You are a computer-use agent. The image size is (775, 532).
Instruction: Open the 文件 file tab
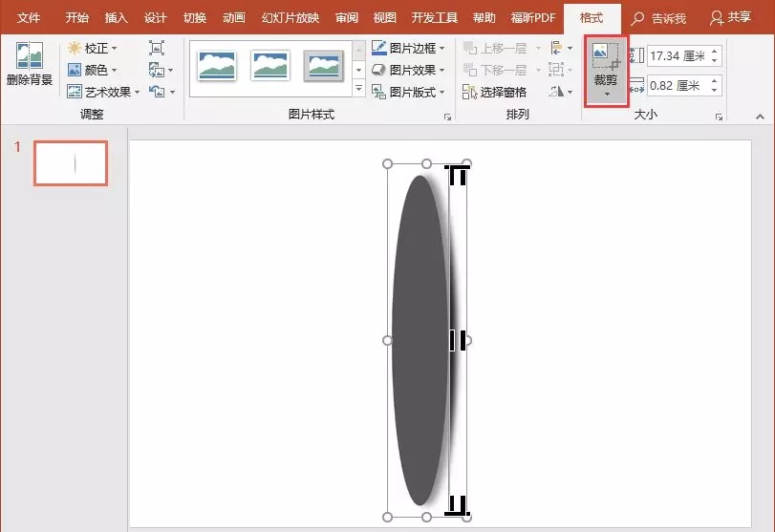point(29,18)
